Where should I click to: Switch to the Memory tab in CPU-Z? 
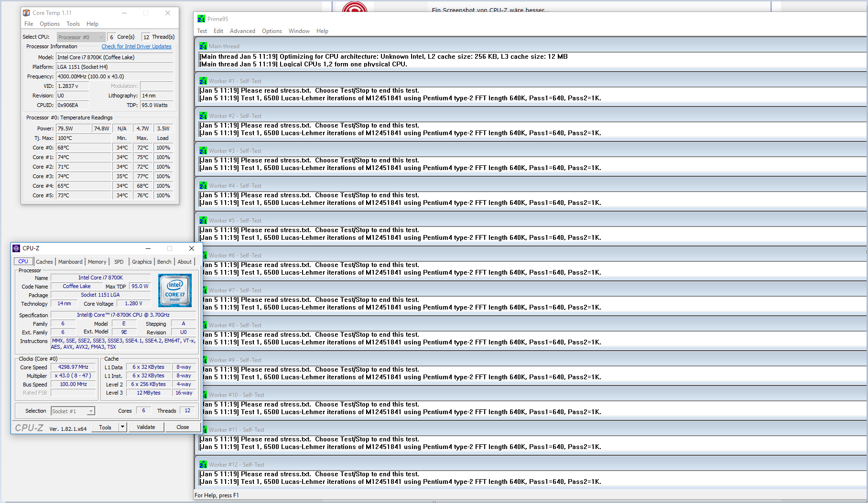[97, 262]
